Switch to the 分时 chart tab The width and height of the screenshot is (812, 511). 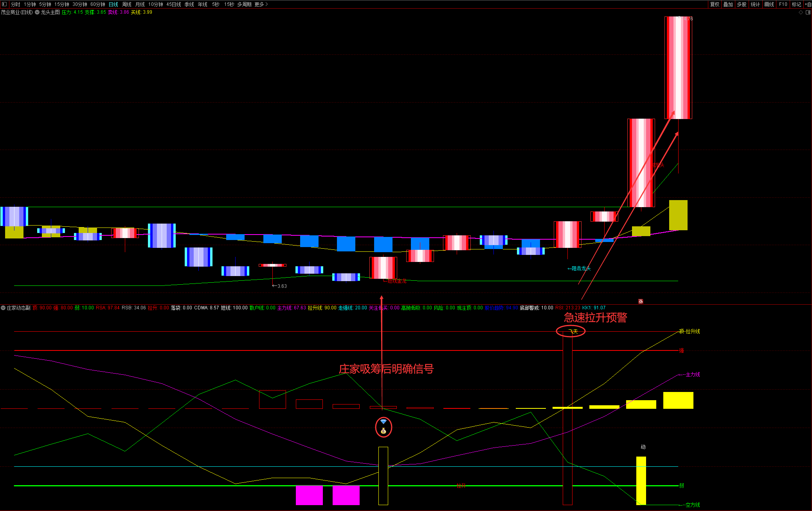point(15,4)
